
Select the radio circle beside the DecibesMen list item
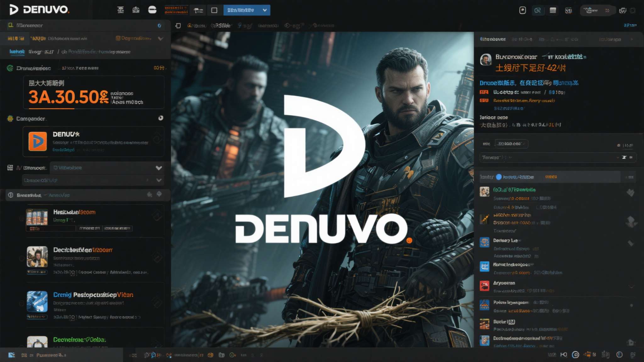pos(22,258)
